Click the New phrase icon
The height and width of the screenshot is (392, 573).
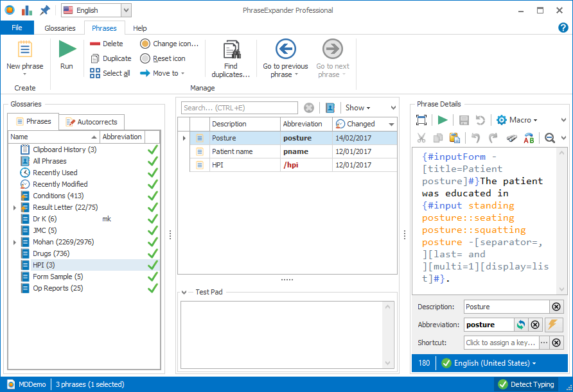click(x=25, y=49)
